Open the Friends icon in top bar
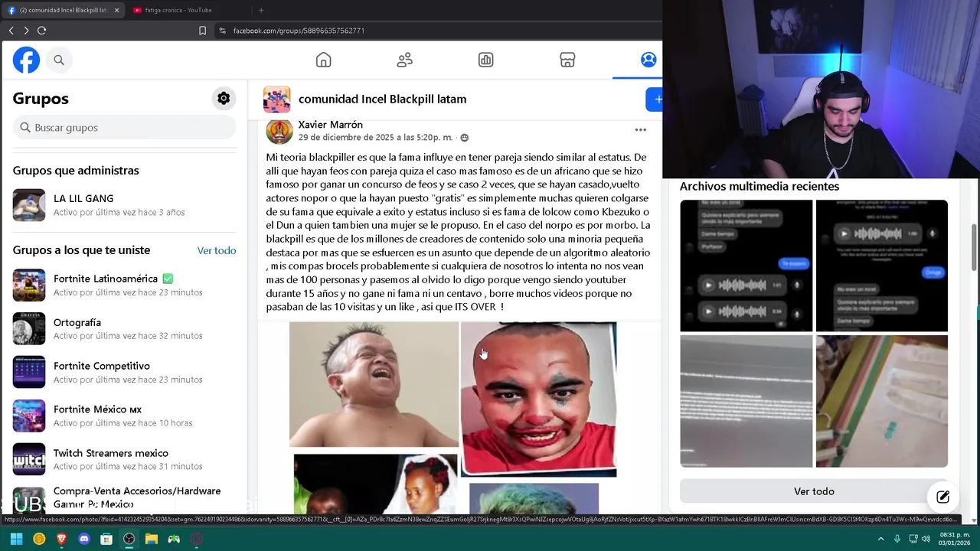980x551 pixels. click(x=405, y=60)
